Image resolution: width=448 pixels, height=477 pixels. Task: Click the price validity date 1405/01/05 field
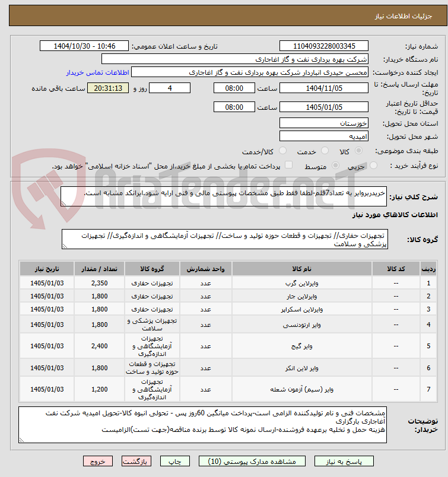[x=324, y=107]
